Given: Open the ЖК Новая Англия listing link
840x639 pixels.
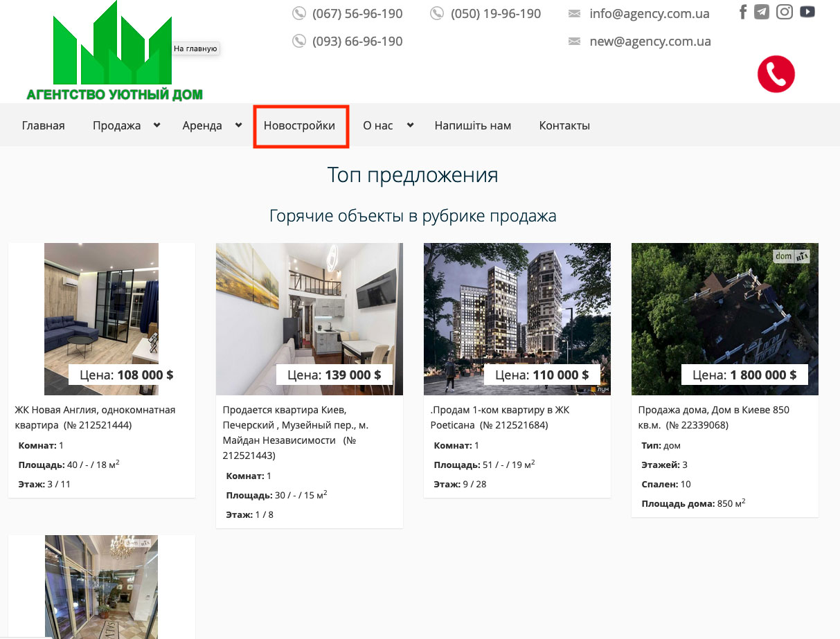Looking at the screenshot, I should pos(95,417).
